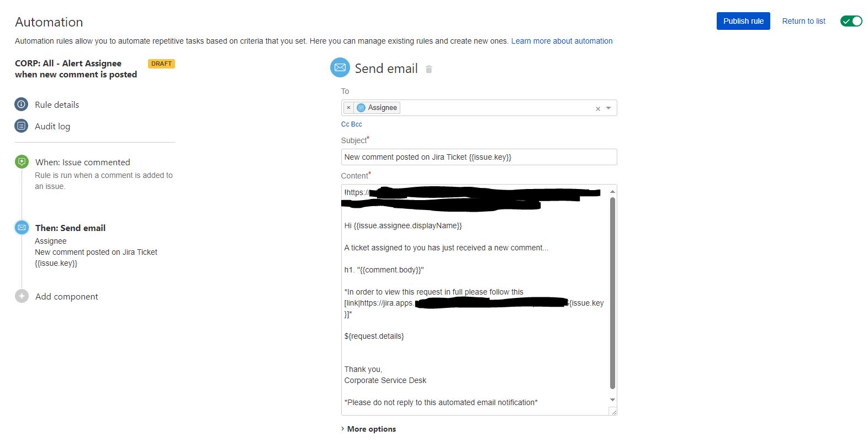Viewport: 868px width, 446px height.
Task: Expand the More options section
Action: click(x=368, y=429)
